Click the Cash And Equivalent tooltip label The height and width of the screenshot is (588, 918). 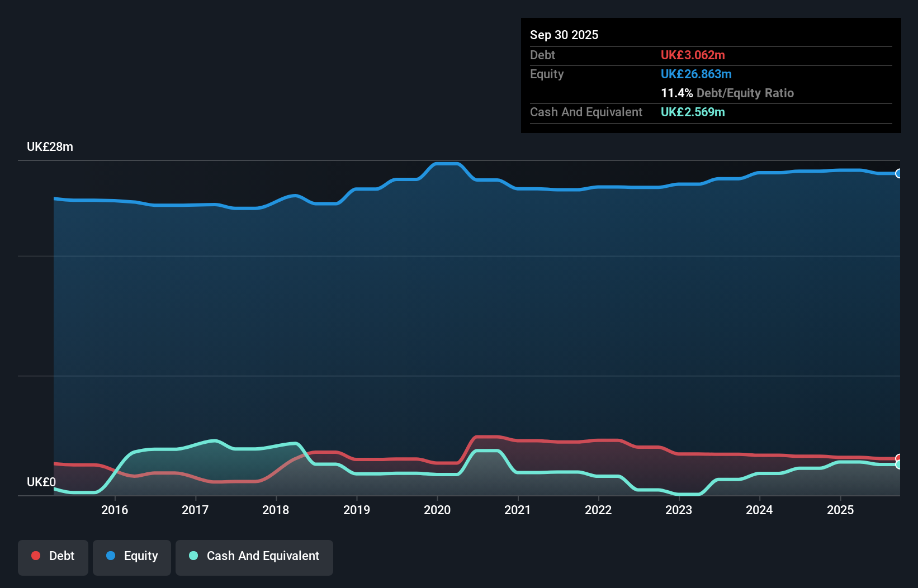pyautogui.click(x=586, y=112)
